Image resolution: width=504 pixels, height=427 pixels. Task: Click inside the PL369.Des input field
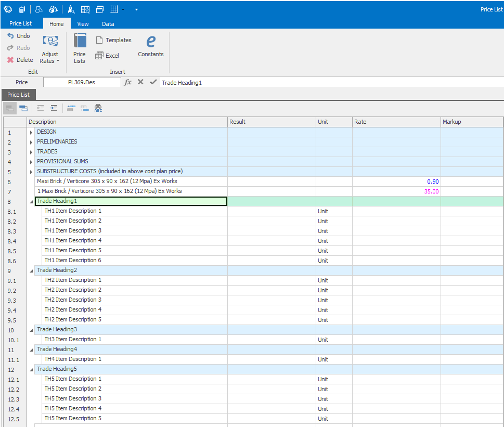(81, 82)
